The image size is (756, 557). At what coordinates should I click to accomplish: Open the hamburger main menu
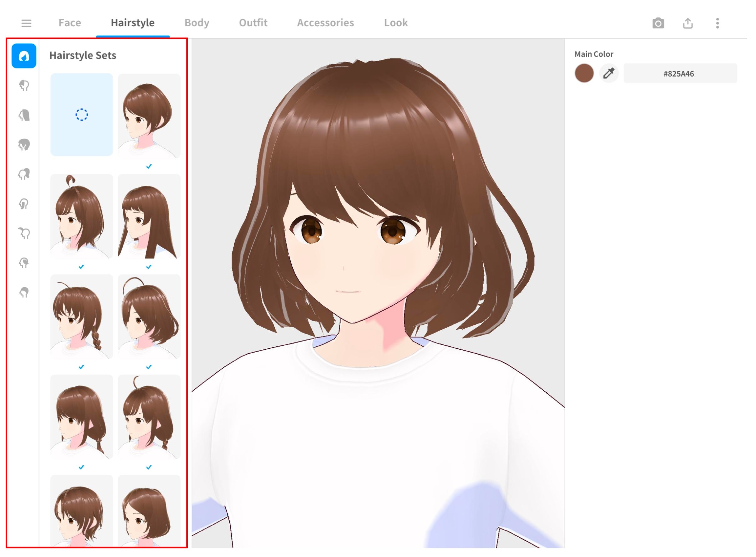(x=26, y=23)
